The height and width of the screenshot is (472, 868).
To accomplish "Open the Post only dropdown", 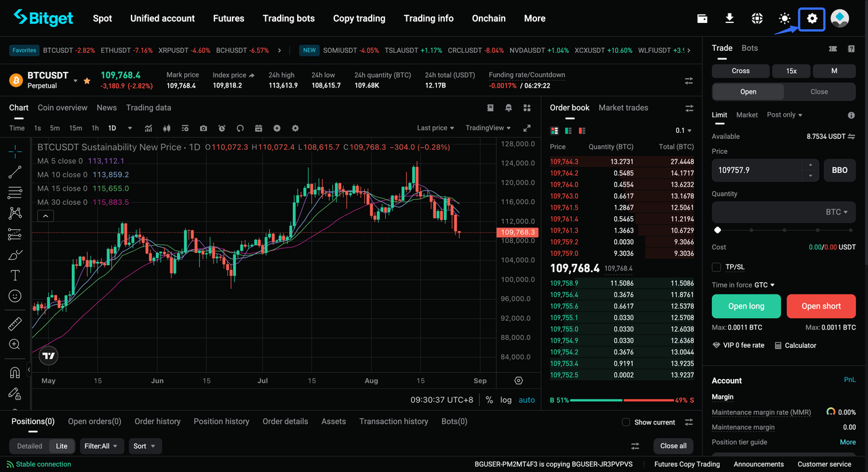I will 785,115.
